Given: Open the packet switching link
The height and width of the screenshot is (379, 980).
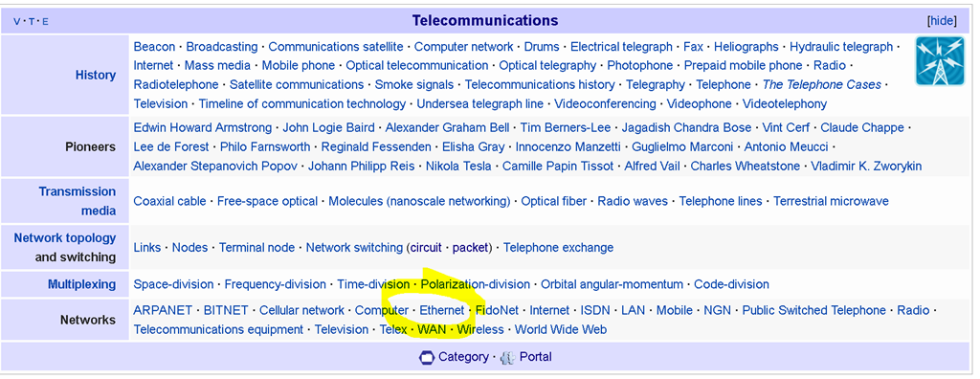Looking at the screenshot, I should [x=470, y=248].
